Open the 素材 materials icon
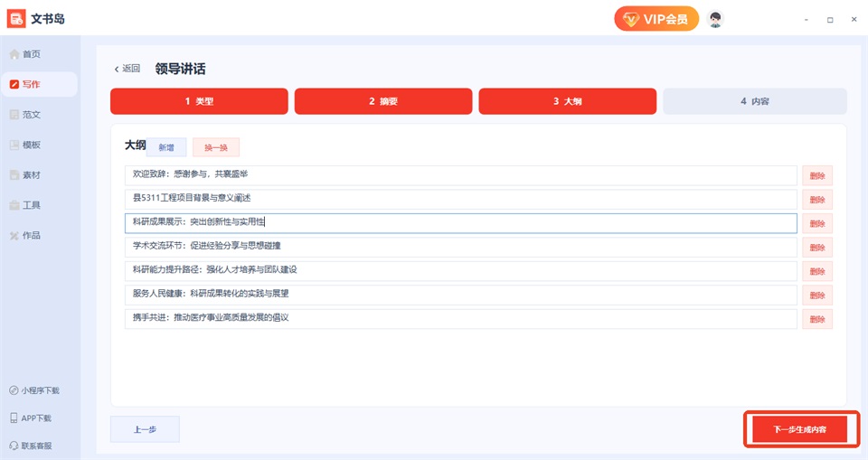This screenshot has height=460, width=868. pyautogui.click(x=14, y=175)
